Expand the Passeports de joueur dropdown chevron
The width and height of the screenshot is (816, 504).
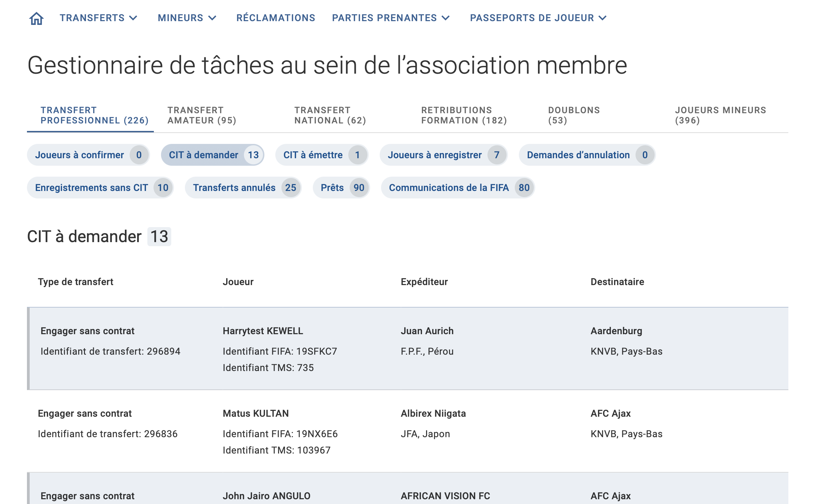click(x=603, y=18)
